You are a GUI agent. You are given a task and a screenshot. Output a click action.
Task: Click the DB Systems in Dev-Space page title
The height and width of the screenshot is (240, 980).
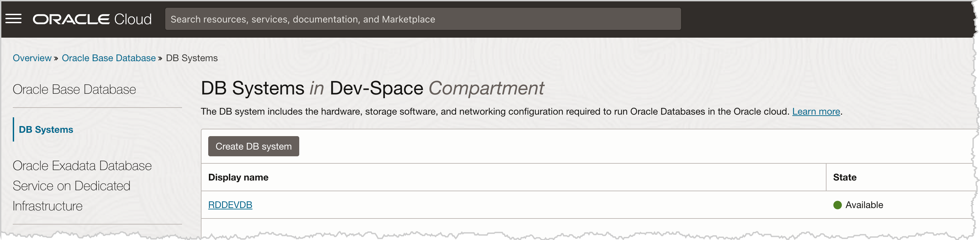(372, 88)
